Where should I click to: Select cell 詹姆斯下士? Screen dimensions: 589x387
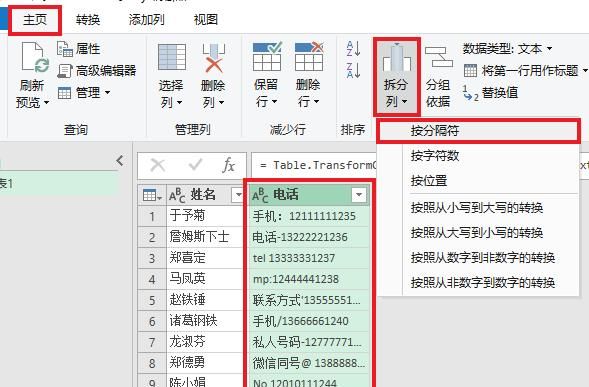pos(205,237)
